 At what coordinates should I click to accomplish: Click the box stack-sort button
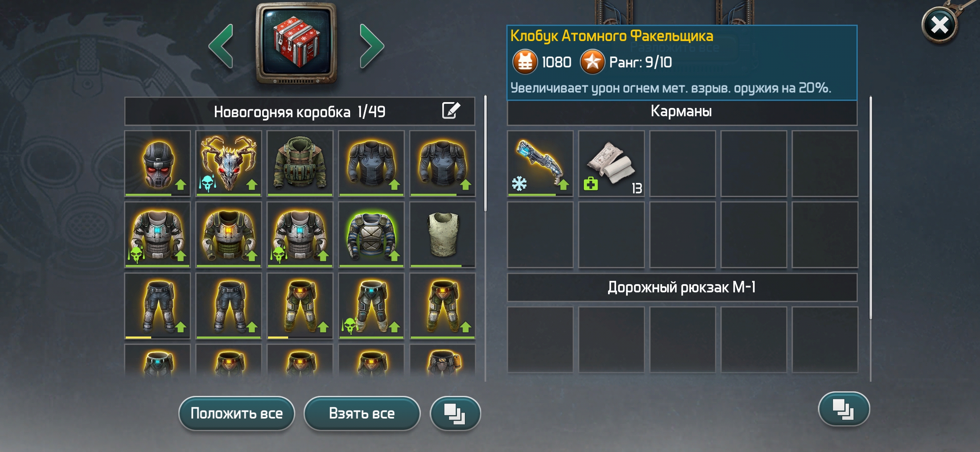[x=455, y=413]
